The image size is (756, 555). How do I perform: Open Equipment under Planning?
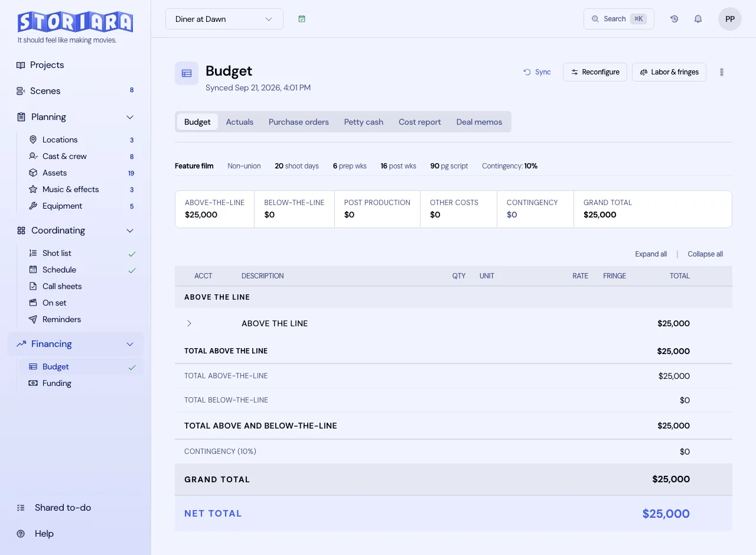(82, 206)
